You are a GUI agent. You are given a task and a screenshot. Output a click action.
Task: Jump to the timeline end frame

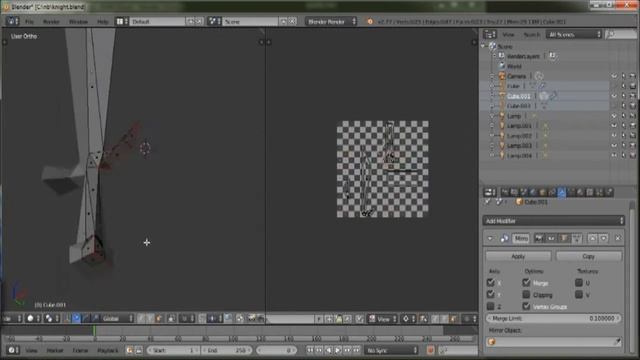pos(356,350)
